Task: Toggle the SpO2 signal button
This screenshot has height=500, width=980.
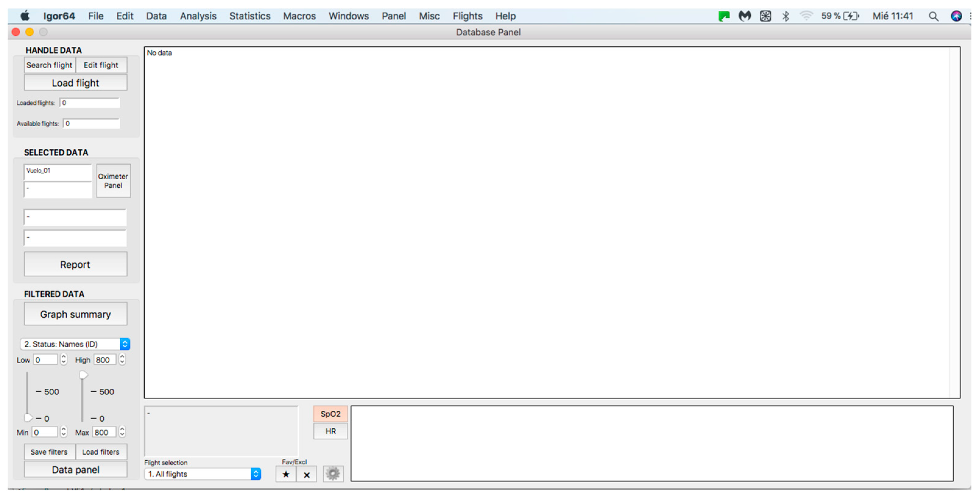Action: 330,413
